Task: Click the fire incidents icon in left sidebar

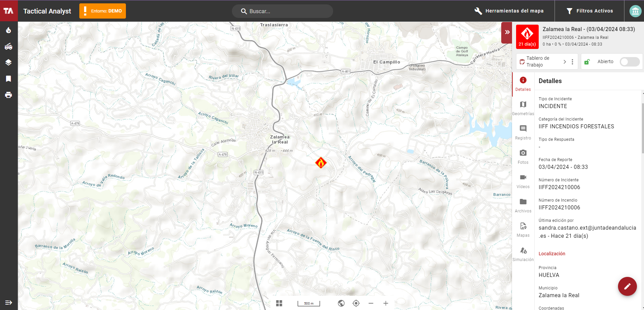Action: (x=8, y=30)
